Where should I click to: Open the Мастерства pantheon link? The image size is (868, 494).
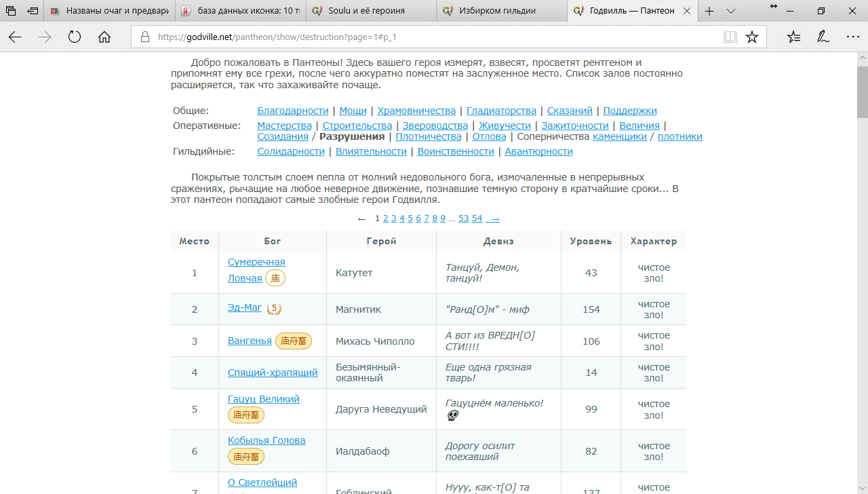(284, 126)
